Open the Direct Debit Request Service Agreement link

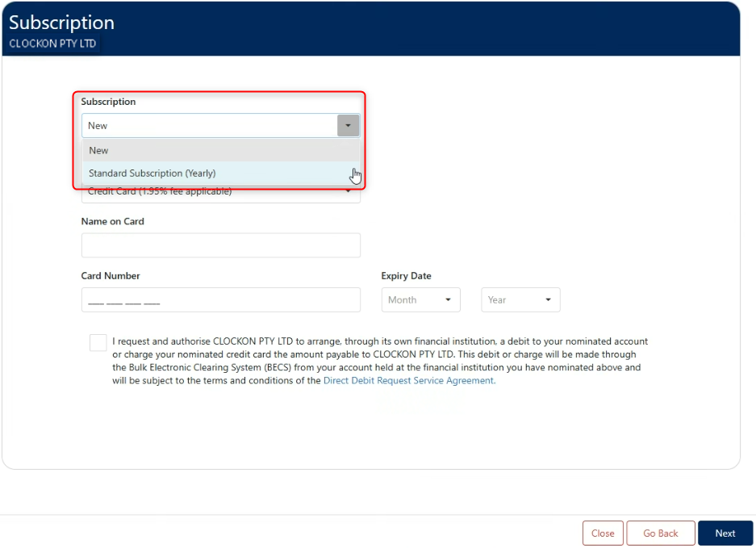click(x=408, y=381)
